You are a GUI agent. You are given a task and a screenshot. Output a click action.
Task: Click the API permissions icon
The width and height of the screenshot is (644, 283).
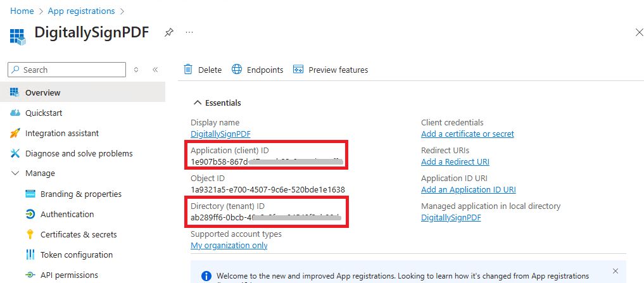click(30, 275)
